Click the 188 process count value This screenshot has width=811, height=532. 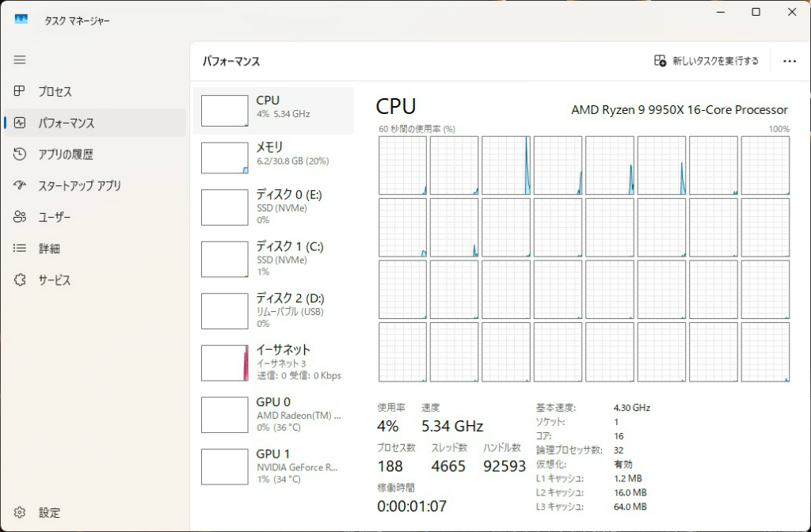point(390,466)
